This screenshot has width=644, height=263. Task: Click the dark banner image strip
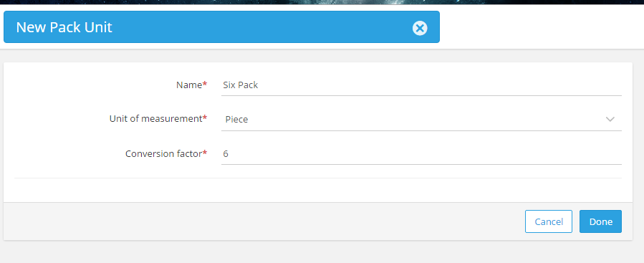click(322, 2)
